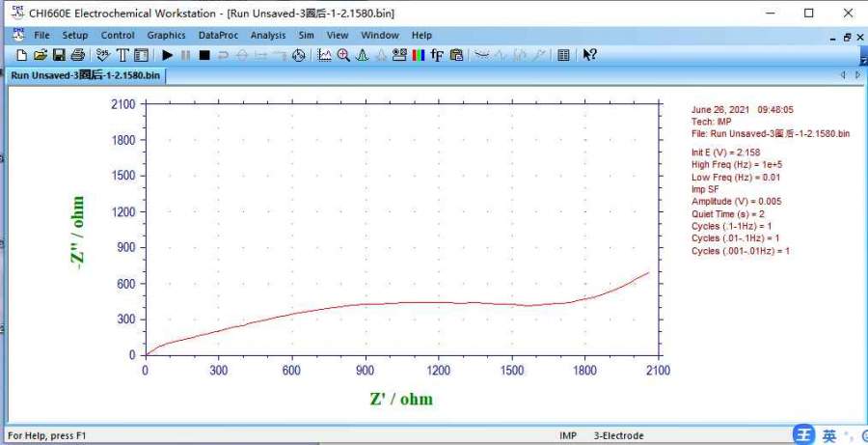Click the magnifier Zoom icon
This screenshot has height=445, width=868.
point(343,55)
